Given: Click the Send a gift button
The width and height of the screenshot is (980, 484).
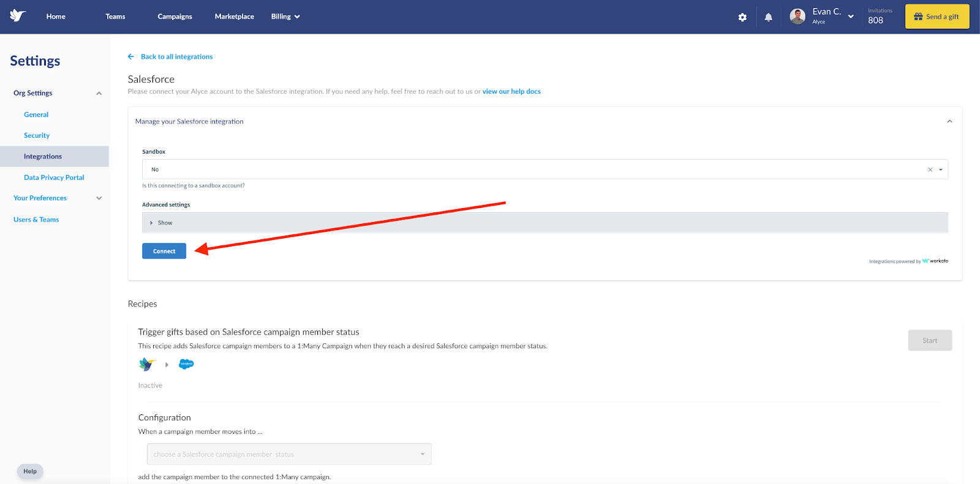Looking at the screenshot, I should pos(937,17).
